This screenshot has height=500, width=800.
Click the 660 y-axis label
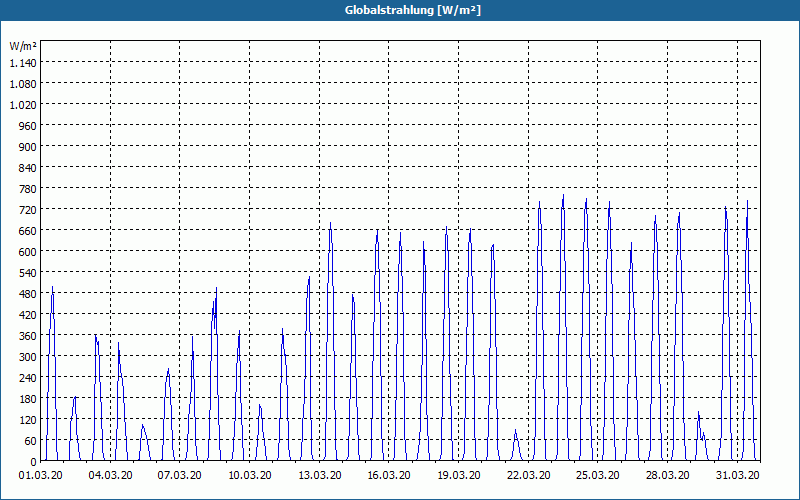click(x=28, y=231)
